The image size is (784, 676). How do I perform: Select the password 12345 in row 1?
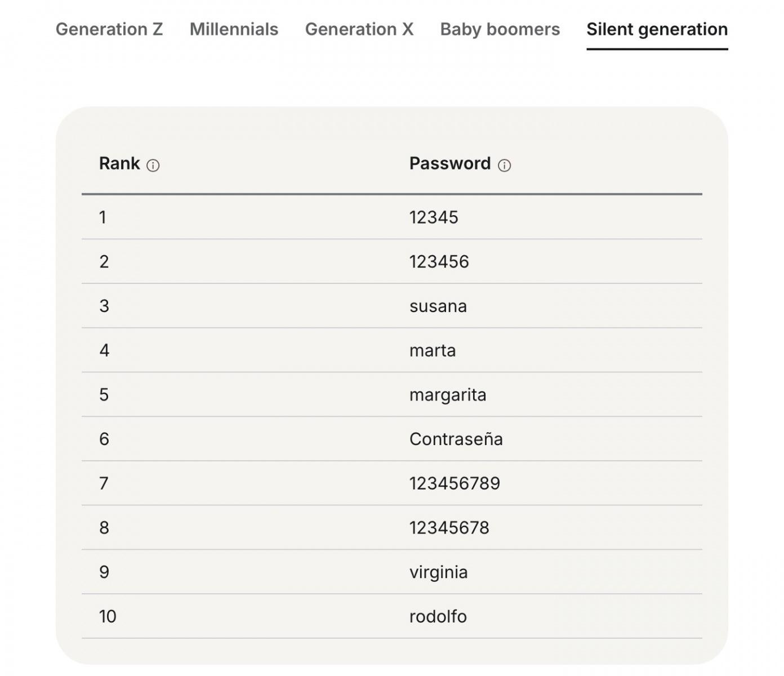pyautogui.click(x=434, y=217)
